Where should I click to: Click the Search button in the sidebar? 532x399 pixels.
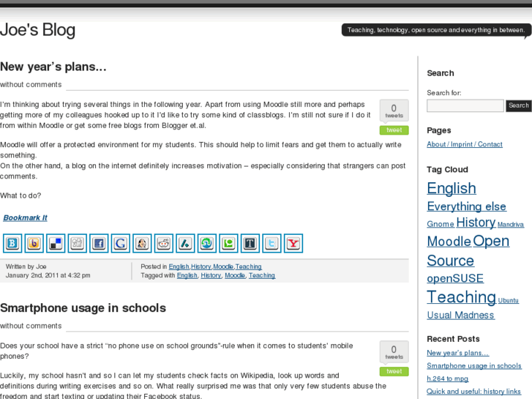(x=518, y=105)
